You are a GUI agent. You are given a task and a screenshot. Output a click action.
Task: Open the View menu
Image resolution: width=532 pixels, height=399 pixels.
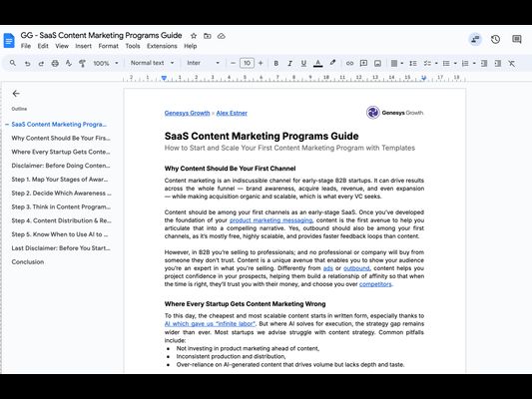click(x=62, y=46)
